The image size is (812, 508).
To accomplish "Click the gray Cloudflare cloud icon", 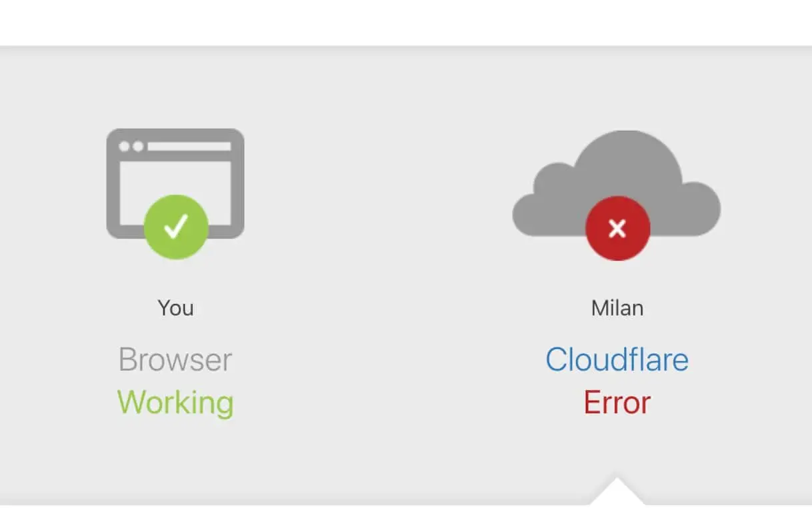I will 616,183.
